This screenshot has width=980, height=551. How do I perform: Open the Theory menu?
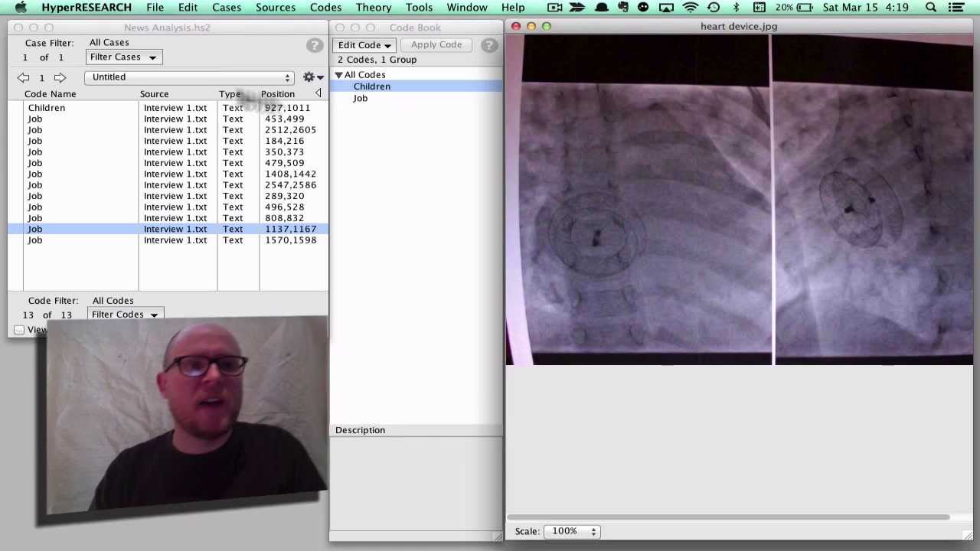pos(374,8)
